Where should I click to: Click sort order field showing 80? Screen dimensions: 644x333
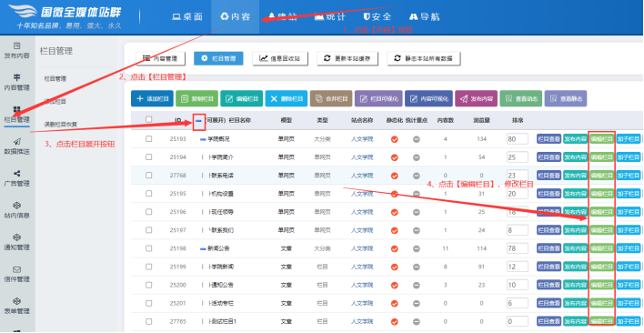[x=518, y=139]
